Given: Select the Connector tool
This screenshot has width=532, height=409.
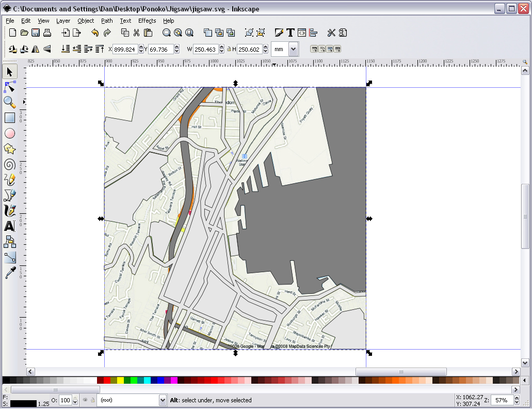Looking at the screenshot, I should click(x=9, y=242).
